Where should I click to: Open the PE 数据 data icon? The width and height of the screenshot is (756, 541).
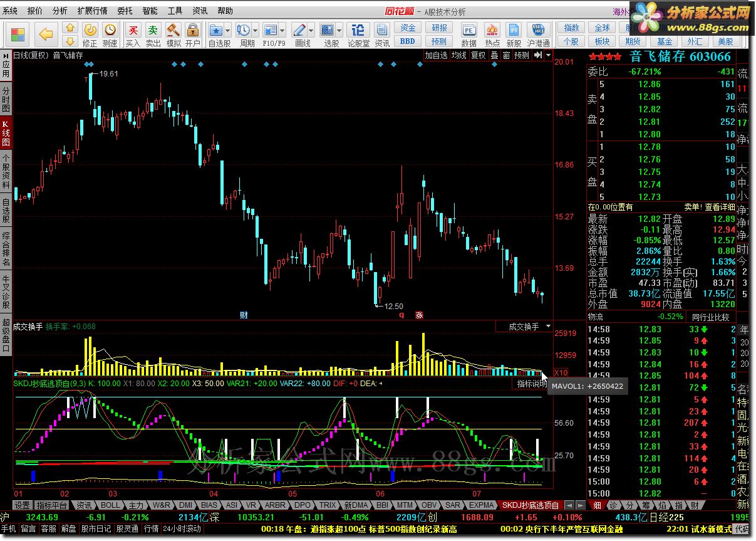469,29
